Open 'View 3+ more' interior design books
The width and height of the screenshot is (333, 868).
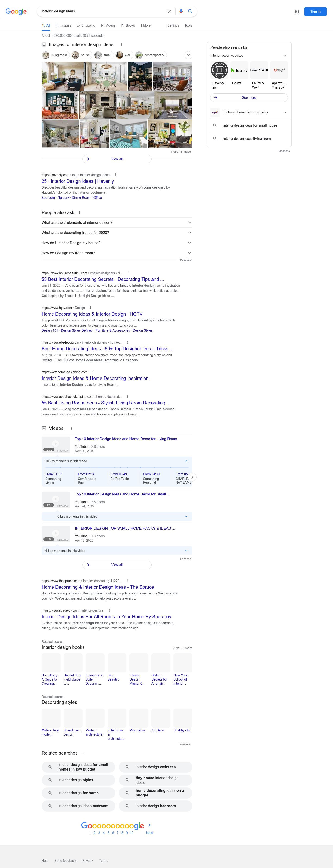point(182,648)
